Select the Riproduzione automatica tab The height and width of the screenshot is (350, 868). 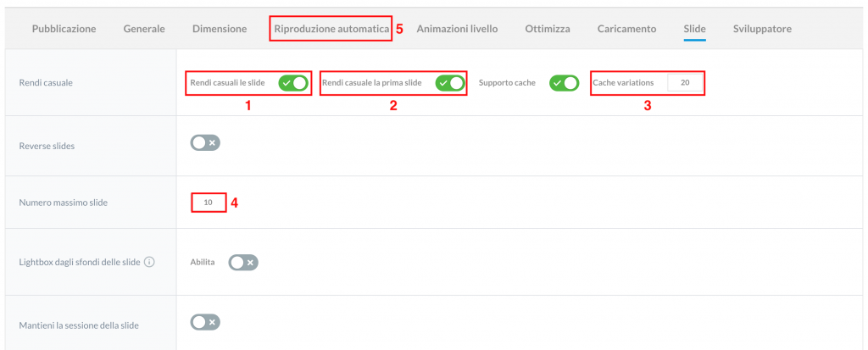point(331,29)
